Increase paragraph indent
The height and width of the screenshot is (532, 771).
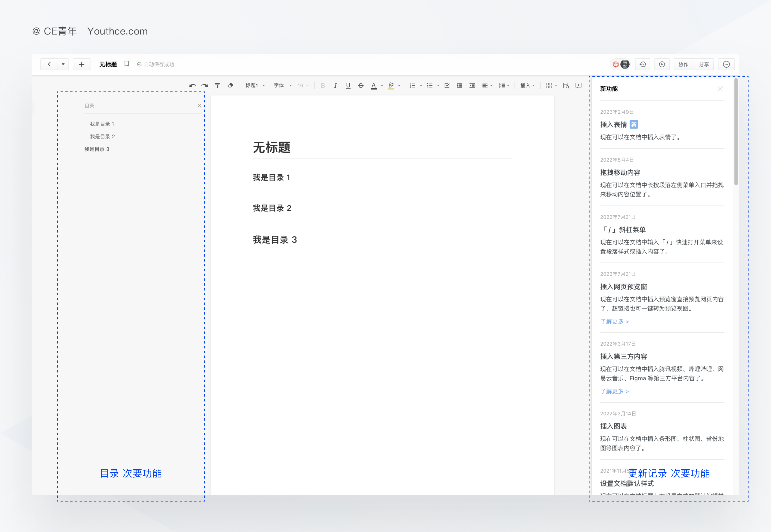[459, 86]
